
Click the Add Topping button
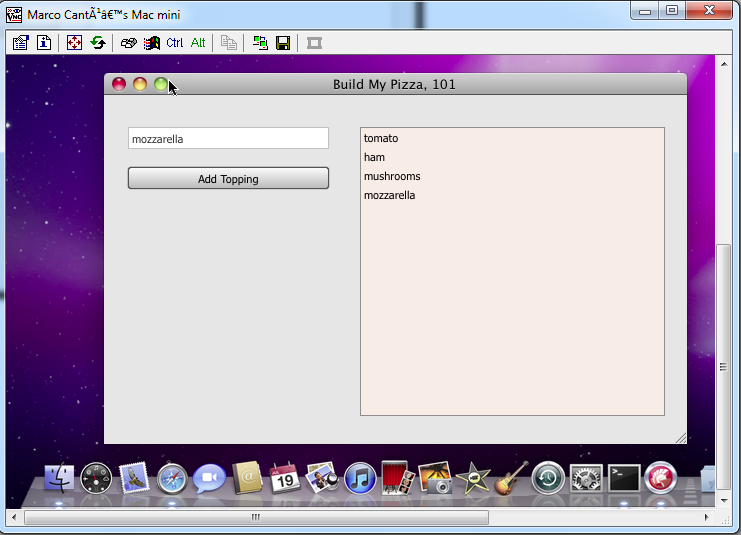point(228,178)
